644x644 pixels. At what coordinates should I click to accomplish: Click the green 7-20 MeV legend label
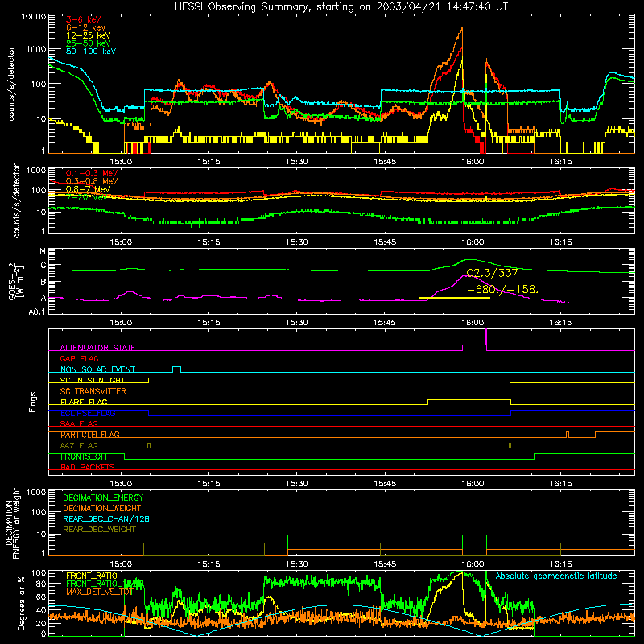(x=86, y=197)
